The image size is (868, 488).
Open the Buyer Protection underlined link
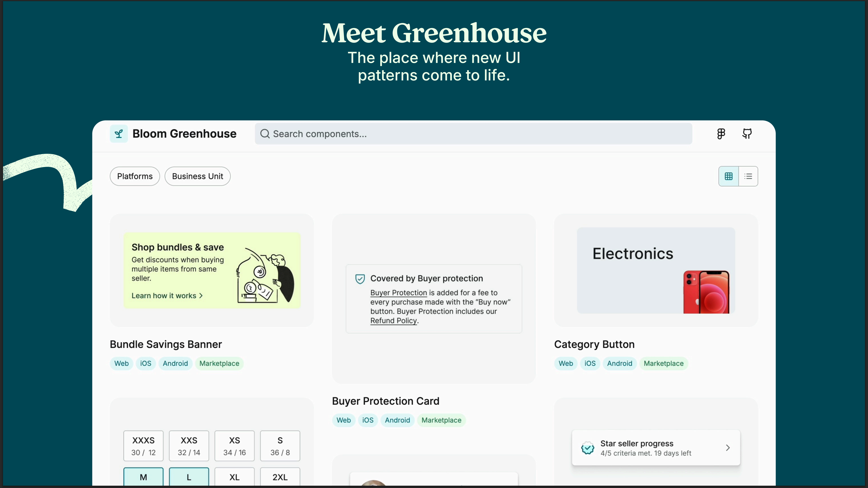coord(399,293)
